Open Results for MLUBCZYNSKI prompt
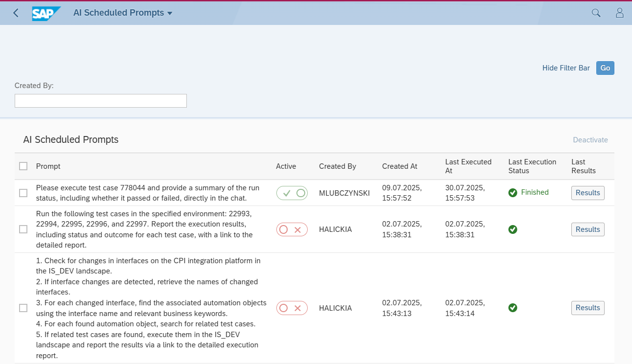Screen dimensions: 632x364 click(587, 193)
